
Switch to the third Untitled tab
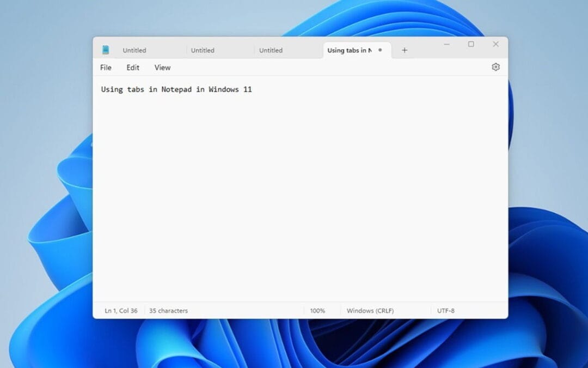pos(271,50)
